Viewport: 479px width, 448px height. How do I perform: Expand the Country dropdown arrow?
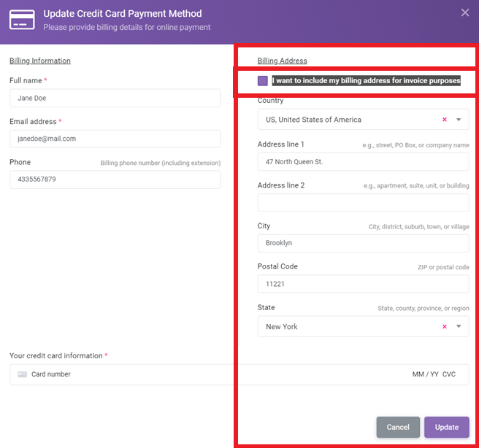(x=459, y=120)
